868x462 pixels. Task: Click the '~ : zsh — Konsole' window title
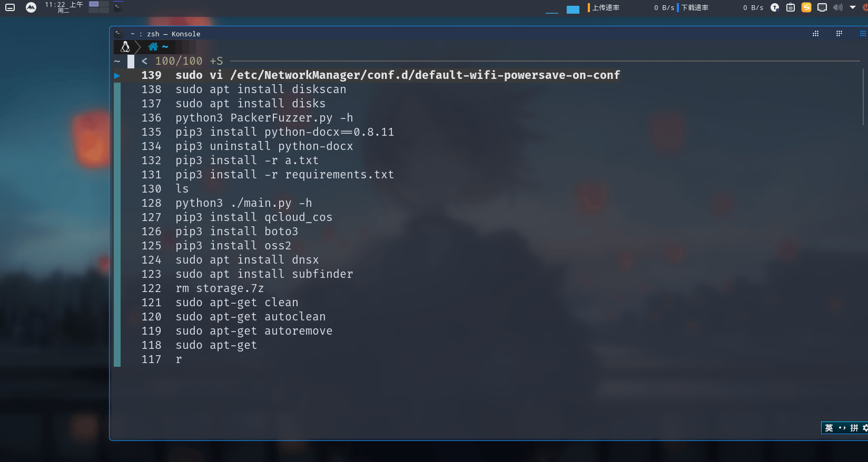[165, 34]
